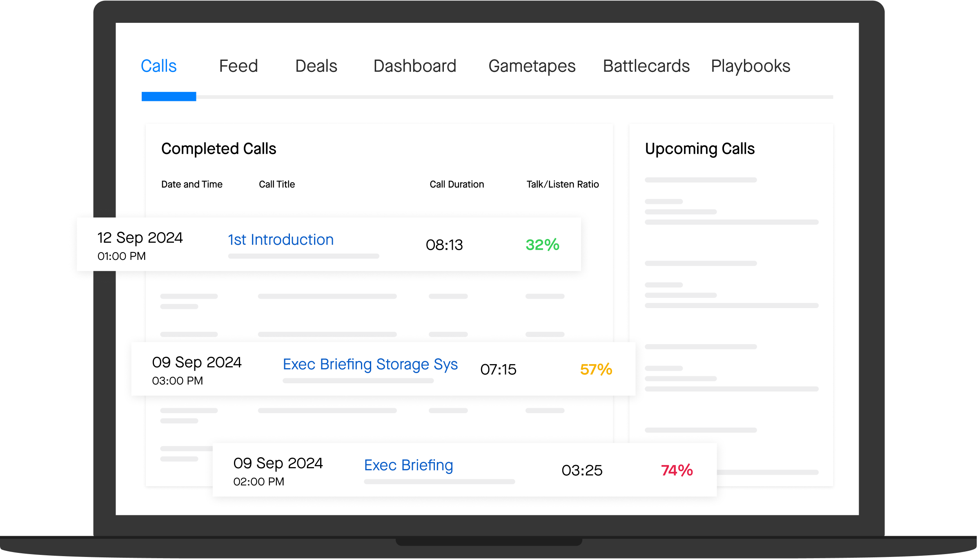This screenshot has height=559, width=980.
Task: Sort by the Date and Time column
Action: point(192,184)
